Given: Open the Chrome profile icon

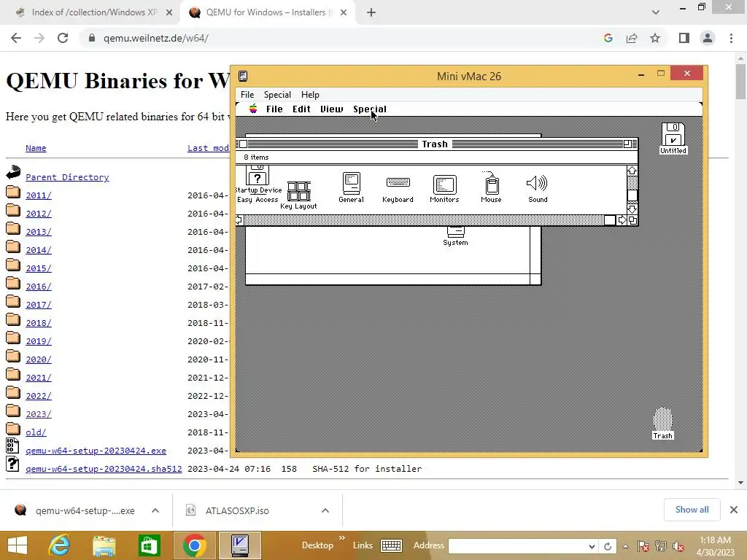Looking at the screenshot, I should point(708,38).
